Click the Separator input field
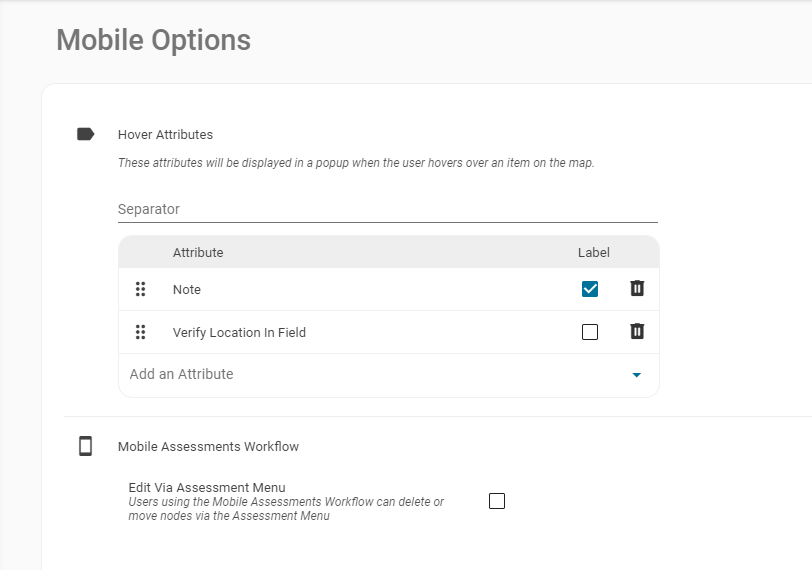The width and height of the screenshot is (812, 570). 387,209
